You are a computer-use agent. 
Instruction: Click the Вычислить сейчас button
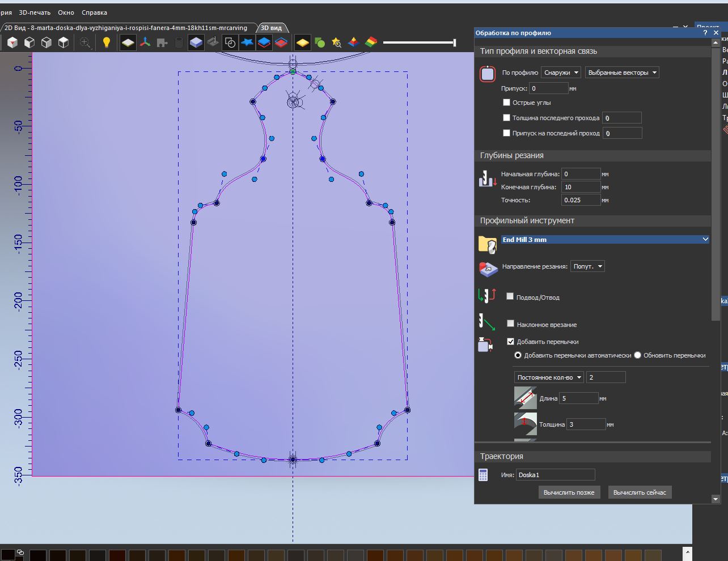pyautogui.click(x=640, y=492)
